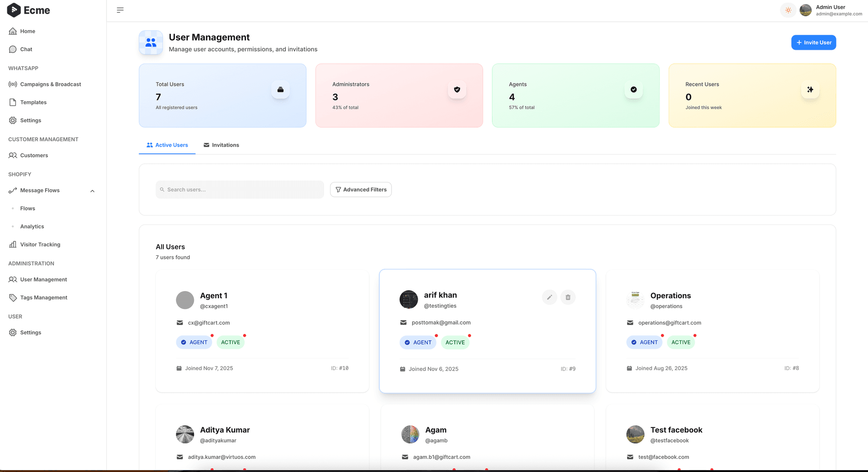Click the delete icon on arif khan's card

pyautogui.click(x=568, y=297)
